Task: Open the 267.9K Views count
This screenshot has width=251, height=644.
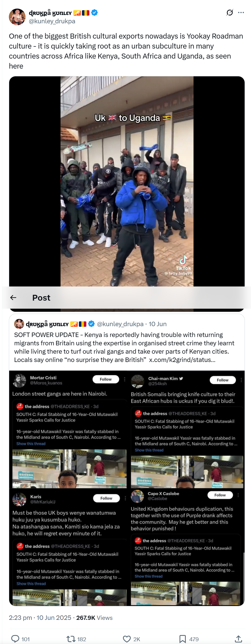Action: (x=94, y=618)
